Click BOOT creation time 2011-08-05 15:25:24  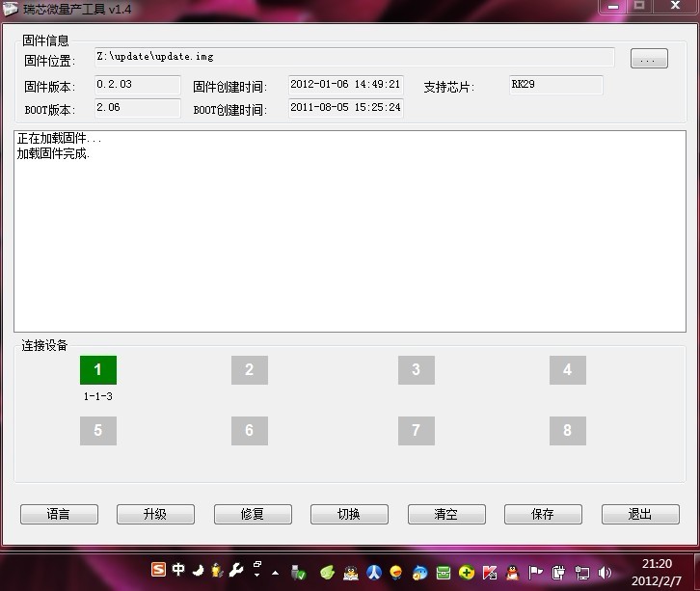pyautogui.click(x=345, y=108)
